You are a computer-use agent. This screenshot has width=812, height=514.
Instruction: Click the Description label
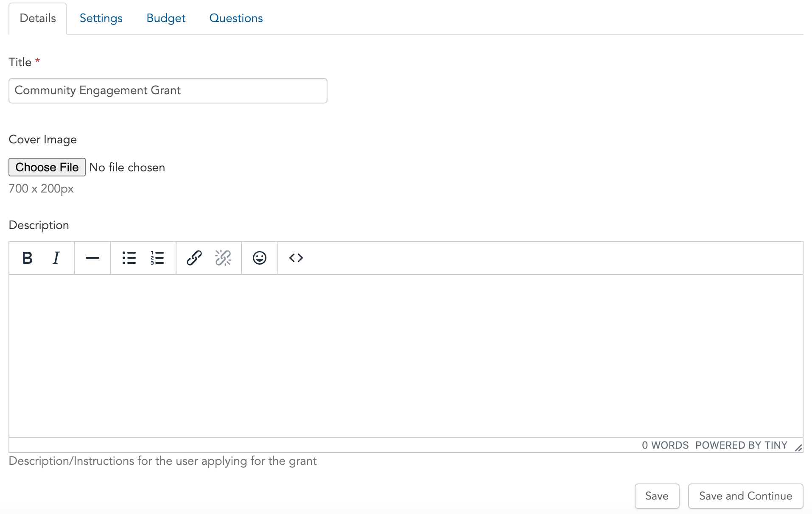click(x=39, y=225)
